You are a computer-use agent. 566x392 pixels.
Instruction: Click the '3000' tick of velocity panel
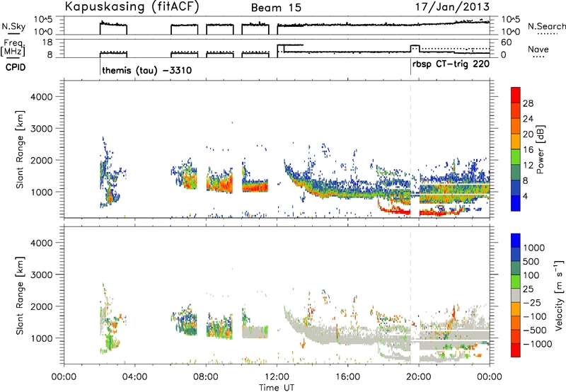click(41, 275)
